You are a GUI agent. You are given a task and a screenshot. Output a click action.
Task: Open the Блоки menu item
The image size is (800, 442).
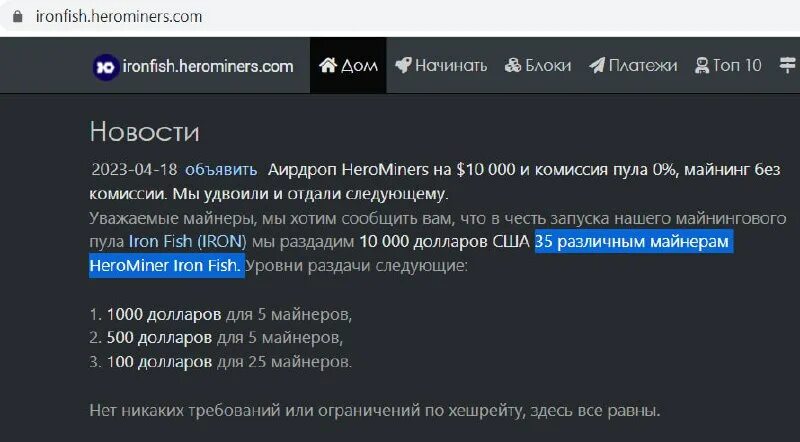pos(538,65)
